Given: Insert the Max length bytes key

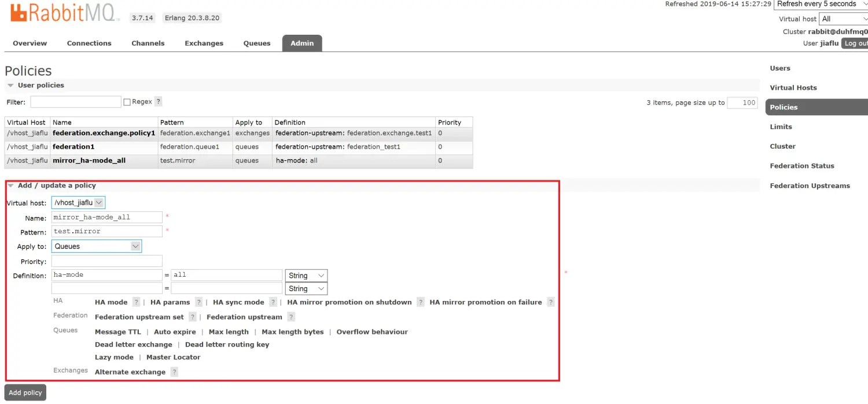Looking at the screenshot, I should pyautogui.click(x=293, y=332).
